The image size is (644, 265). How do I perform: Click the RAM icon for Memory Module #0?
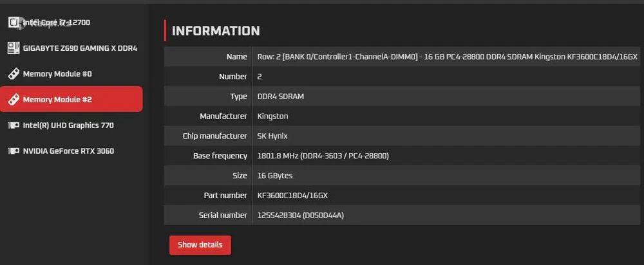click(x=13, y=74)
